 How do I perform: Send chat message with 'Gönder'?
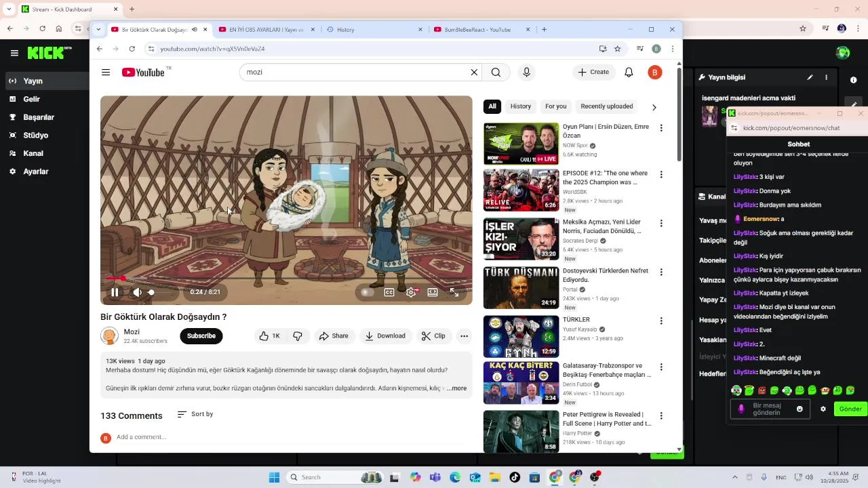click(850, 409)
